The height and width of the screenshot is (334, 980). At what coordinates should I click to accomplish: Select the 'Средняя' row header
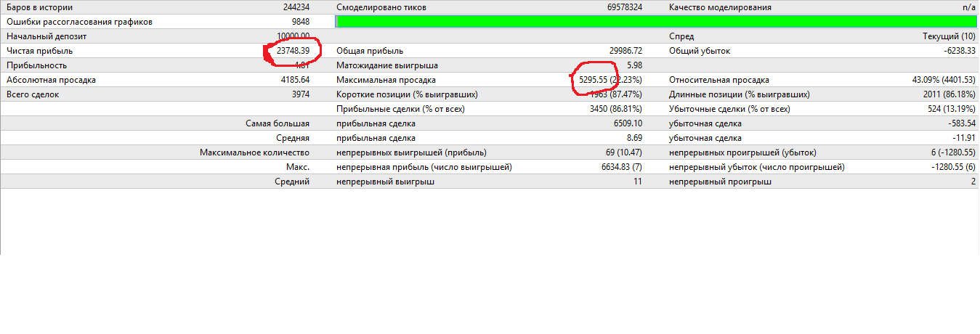click(293, 138)
